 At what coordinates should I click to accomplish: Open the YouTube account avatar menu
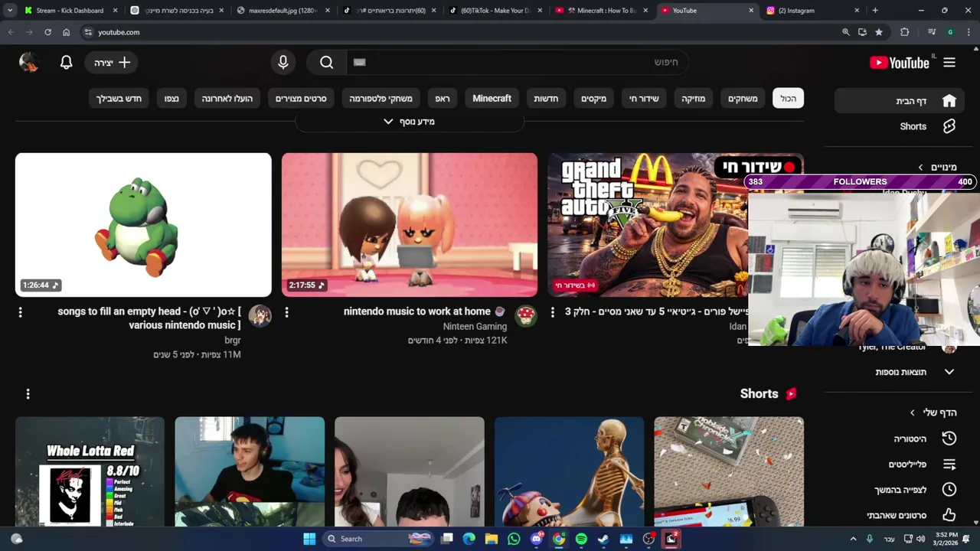pos(29,63)
